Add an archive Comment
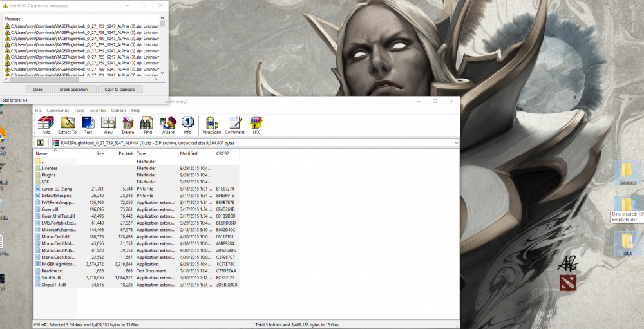Screen dimensions: 644x329 (234, 125)
